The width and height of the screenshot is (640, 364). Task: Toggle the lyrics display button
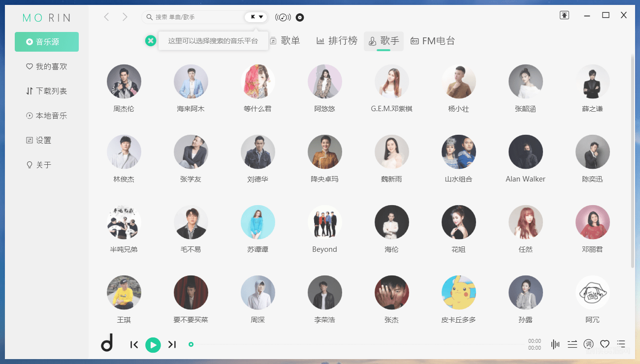click(x=588, y=344)
